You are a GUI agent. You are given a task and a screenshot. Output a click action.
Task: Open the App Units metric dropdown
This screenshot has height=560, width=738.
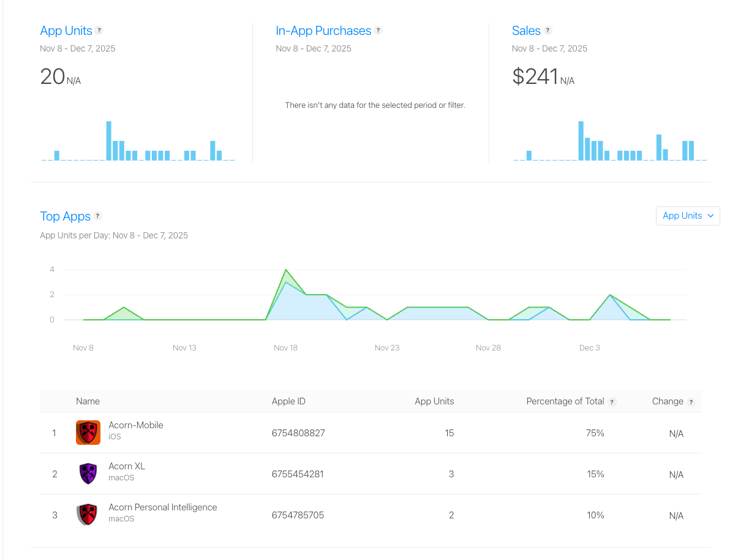pyautogui.click(x=688, y=216)
